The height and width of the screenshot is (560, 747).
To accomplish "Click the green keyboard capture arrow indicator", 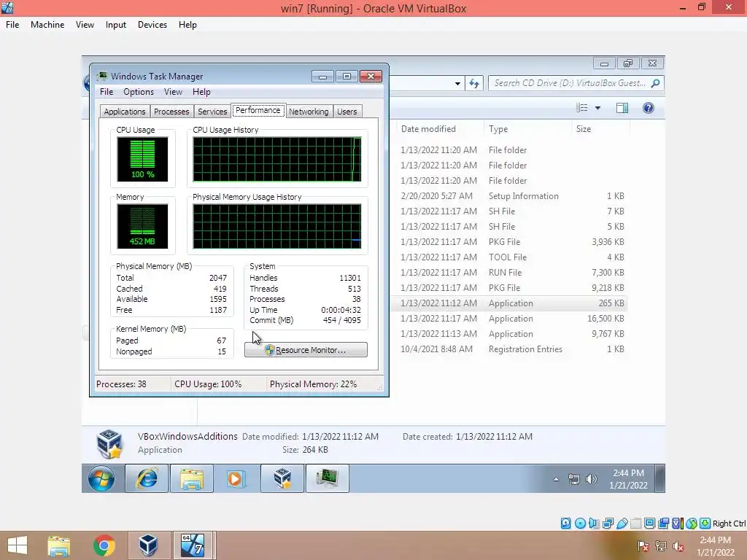I will tap(705, 524).
